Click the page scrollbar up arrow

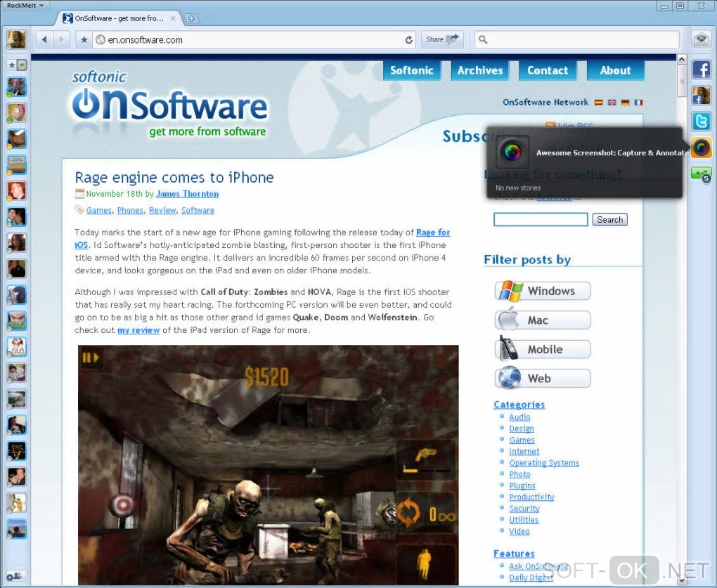681,59
